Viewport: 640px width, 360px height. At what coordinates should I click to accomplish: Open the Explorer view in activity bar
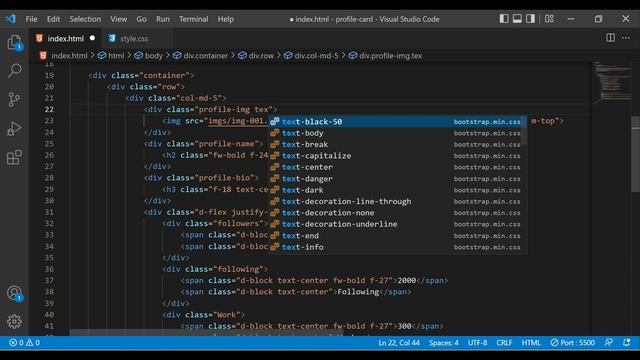click(x=14, y=42)
